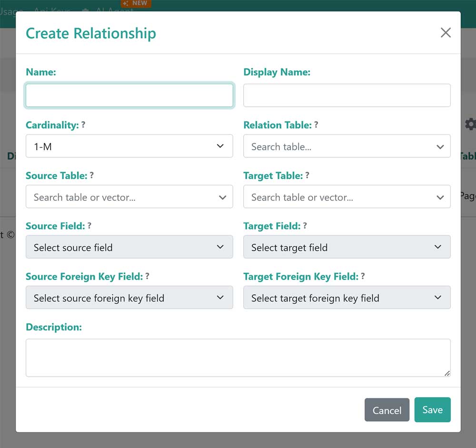Show help for Source Field question mark

(89, 226)
